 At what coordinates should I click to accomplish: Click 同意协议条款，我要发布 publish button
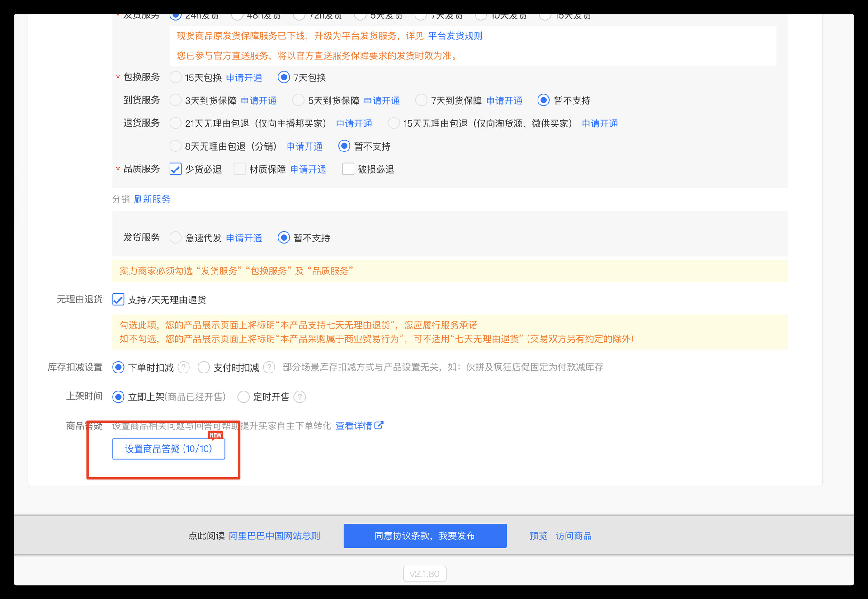(425, 536)
